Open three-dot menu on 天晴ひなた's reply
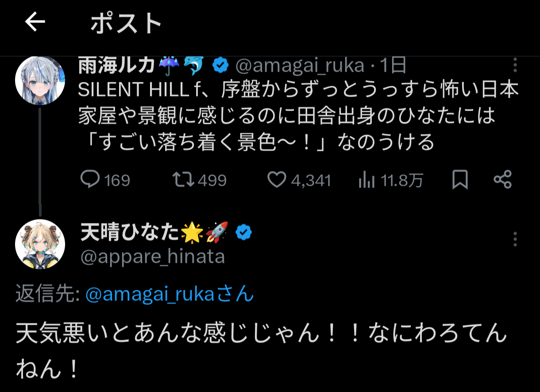 coord(515,239)
